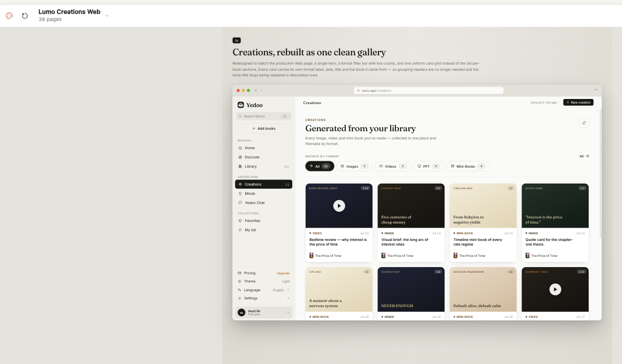Open Favorites collection
The image size is (622, 364).
(x=264, y=220)
